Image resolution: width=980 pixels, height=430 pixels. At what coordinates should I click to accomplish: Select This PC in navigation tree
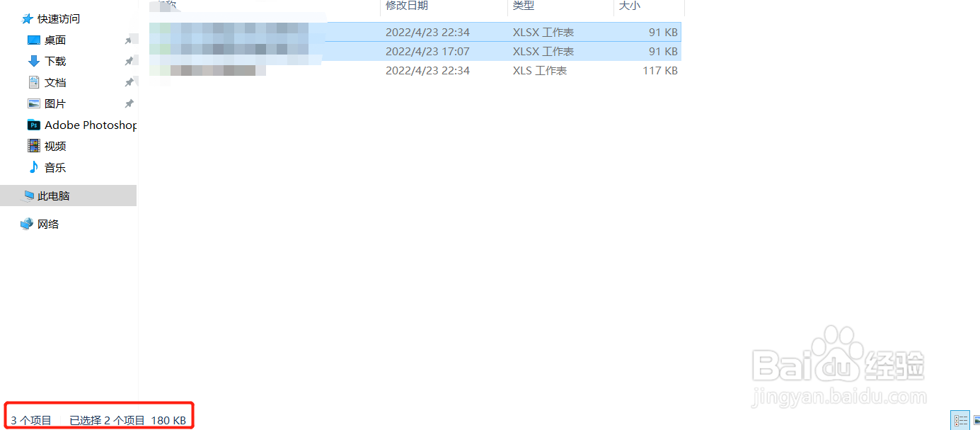tap(68, 196)
